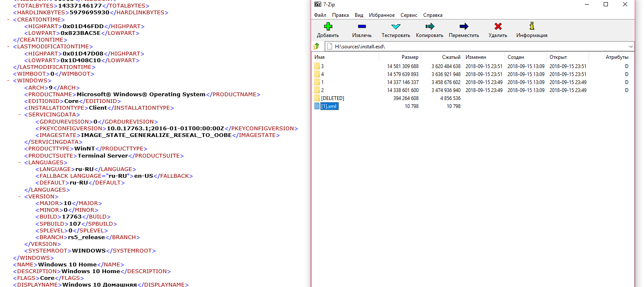Click the Удалить (Delete) red X icon
This screenshot has height=287, width=644.
coord(498,26)
